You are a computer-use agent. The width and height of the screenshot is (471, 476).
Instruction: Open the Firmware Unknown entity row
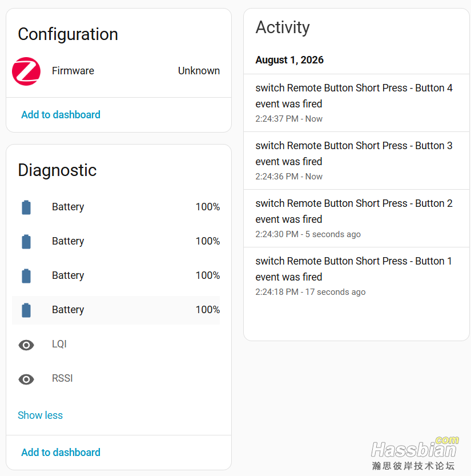116,71
